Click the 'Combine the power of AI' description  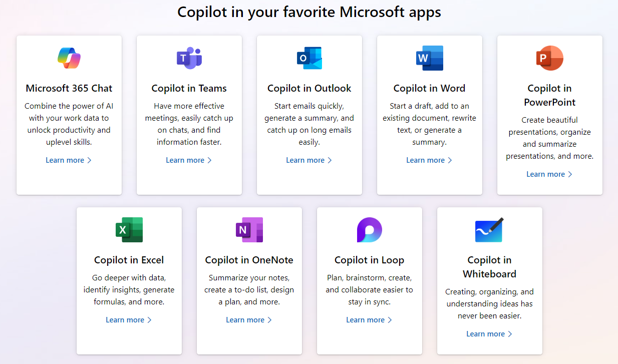(x=69, y=124)
